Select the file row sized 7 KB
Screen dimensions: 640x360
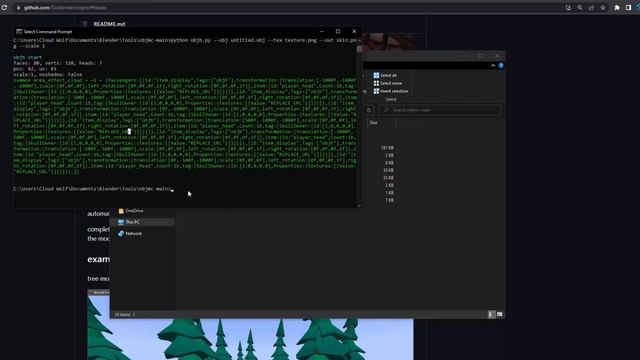[x=389, y=200]
